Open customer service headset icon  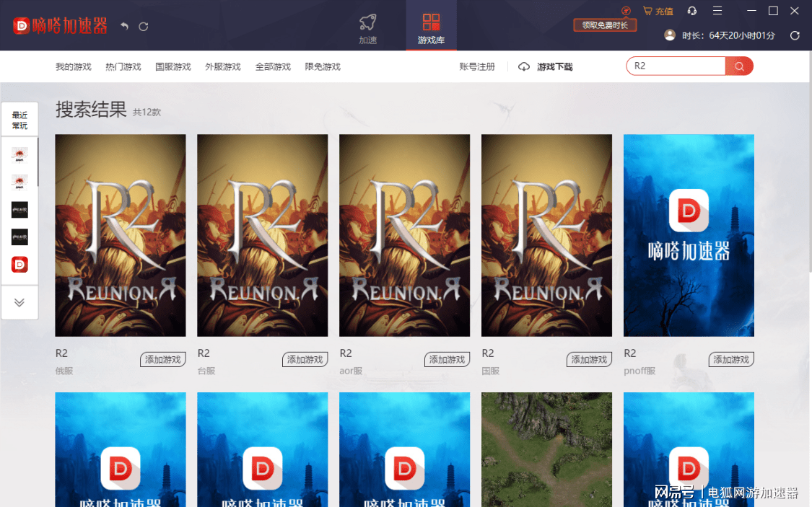pyautogui.click(x=692, y=11)
